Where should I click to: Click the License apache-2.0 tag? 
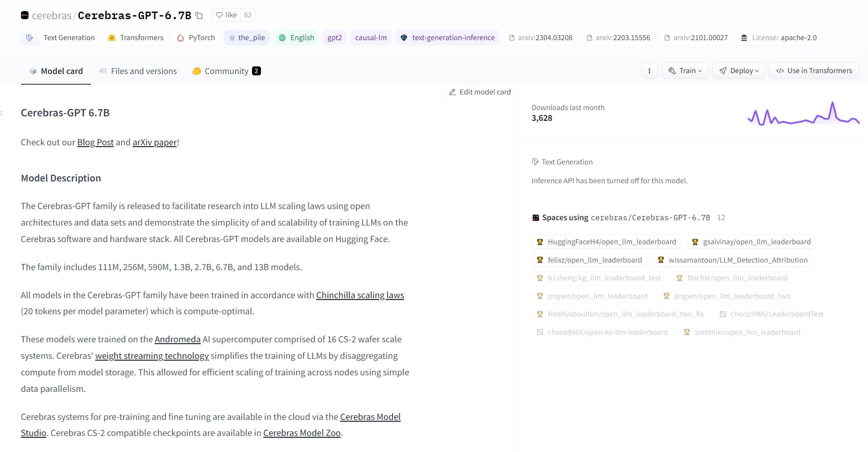click(x=779, y=38)
